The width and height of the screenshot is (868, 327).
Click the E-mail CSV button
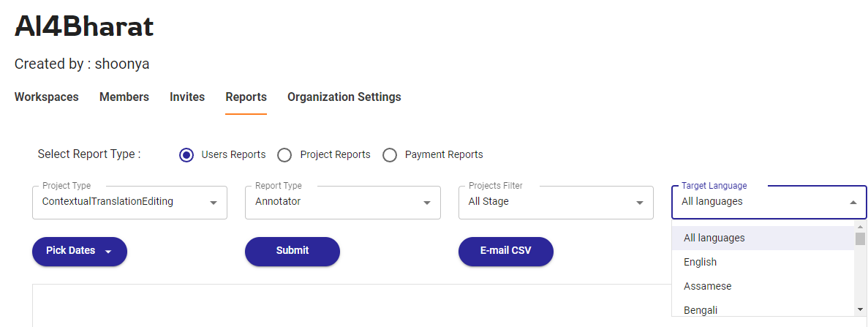click(x=506, y=251)
